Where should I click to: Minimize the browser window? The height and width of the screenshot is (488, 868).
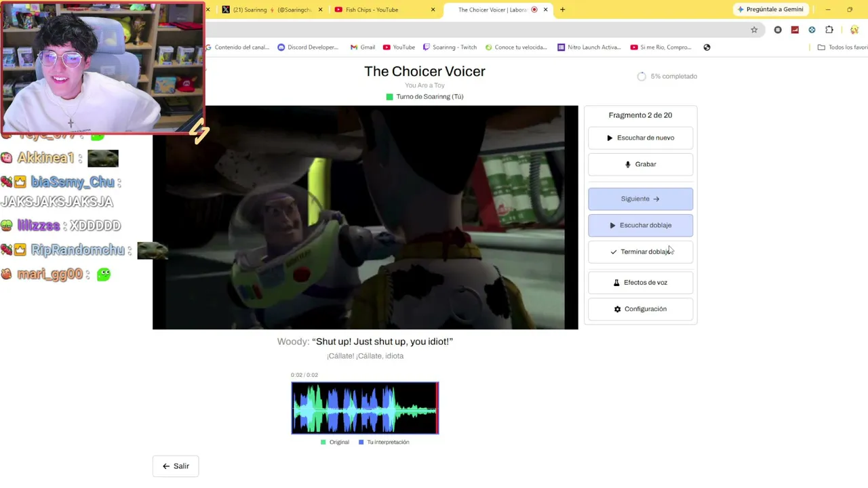tap(828, 9)
